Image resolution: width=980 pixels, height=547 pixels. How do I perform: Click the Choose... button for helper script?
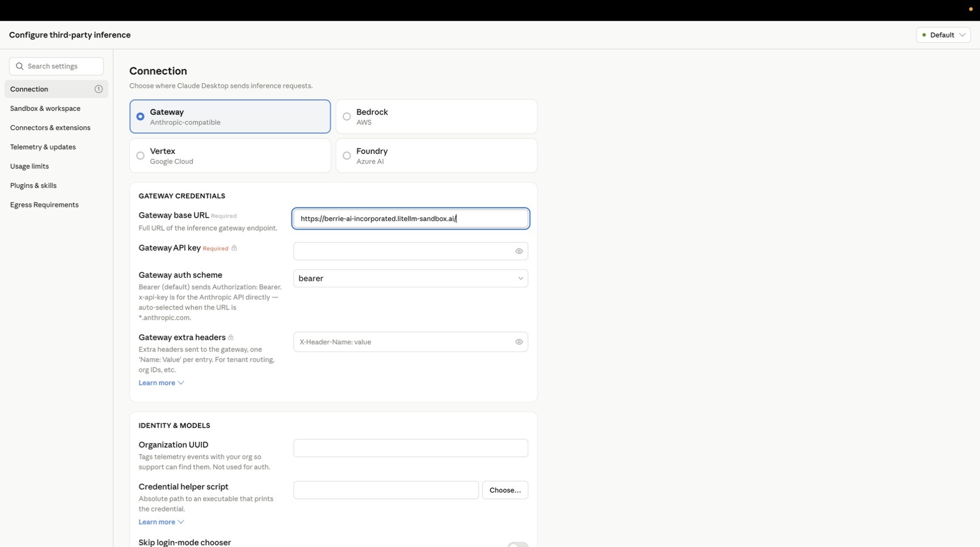click(505, 490)
